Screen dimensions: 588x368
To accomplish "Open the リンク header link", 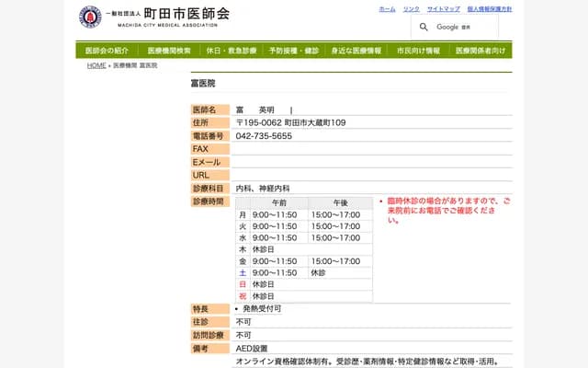I will [x=411, y=8].
